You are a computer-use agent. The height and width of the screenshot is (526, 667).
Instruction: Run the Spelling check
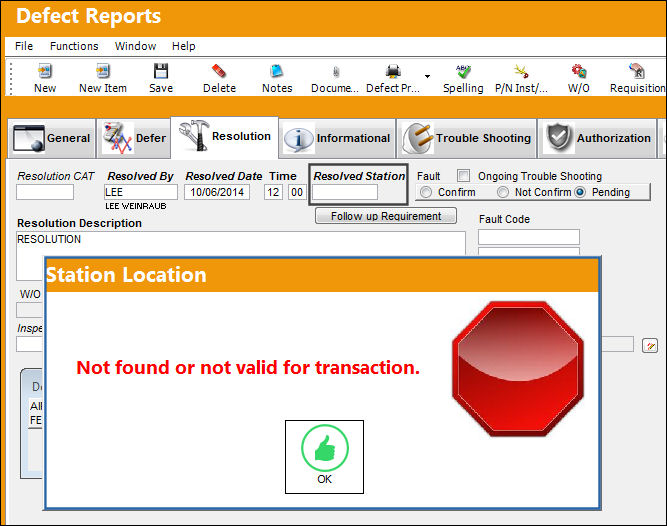tap(463, 78)
